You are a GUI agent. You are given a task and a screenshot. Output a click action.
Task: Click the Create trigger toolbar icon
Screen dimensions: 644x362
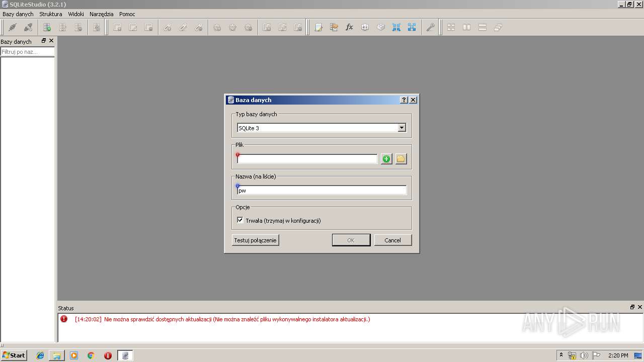pos(217,28)
